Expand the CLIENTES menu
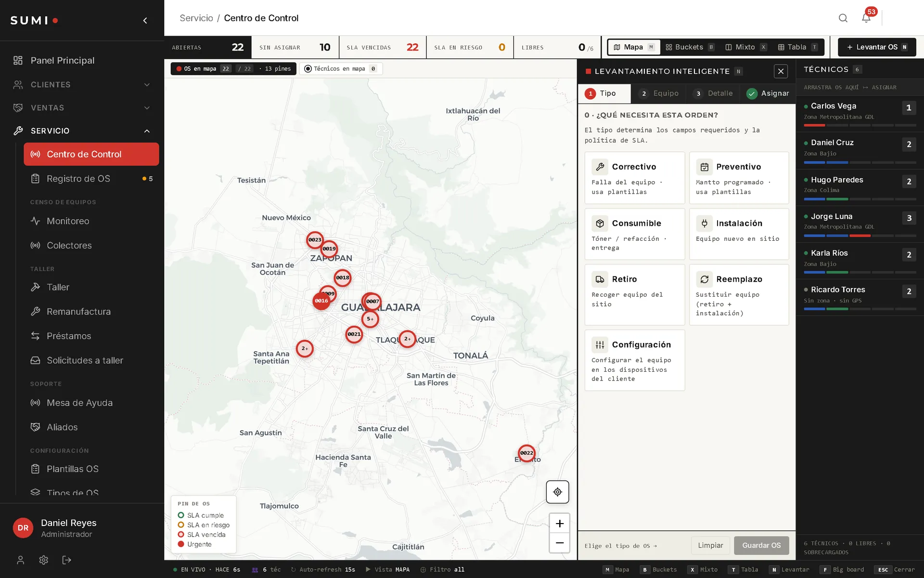This screenshot has height=578, width=924. tap(82, 85)
